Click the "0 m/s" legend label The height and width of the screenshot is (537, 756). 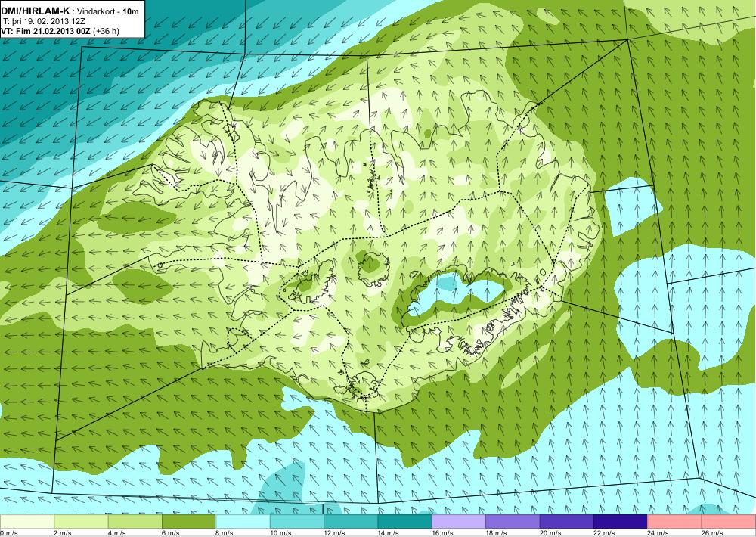(9, 532)
